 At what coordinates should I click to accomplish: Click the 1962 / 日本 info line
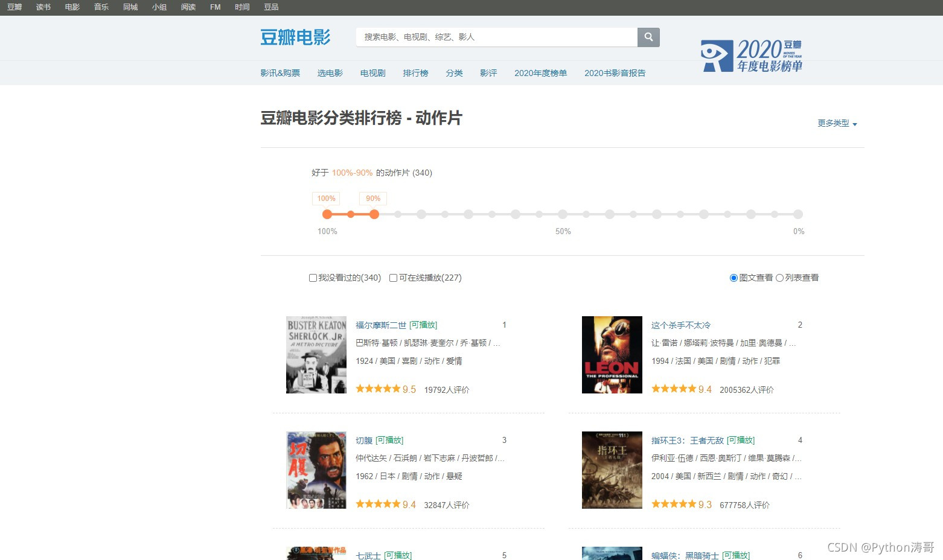click(409, 476)
